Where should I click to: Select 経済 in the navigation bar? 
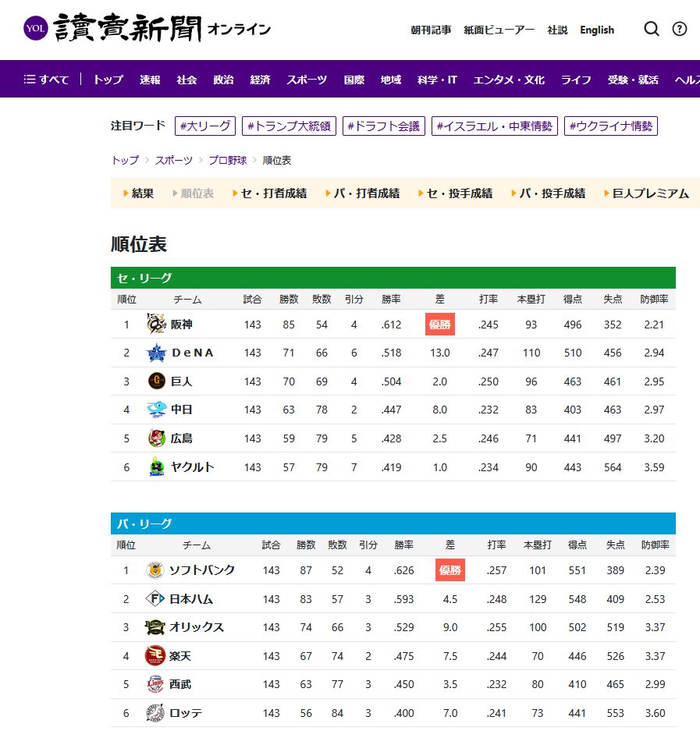[x=260, y=80]
